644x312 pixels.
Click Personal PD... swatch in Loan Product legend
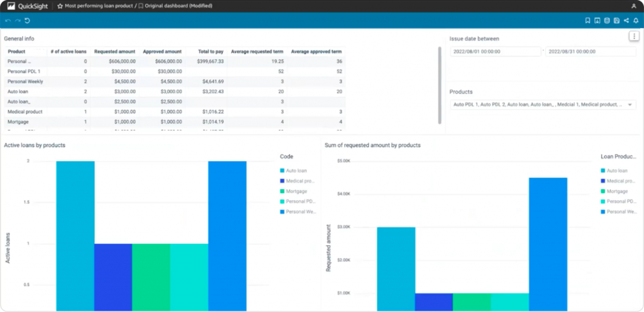coord(603,201)
